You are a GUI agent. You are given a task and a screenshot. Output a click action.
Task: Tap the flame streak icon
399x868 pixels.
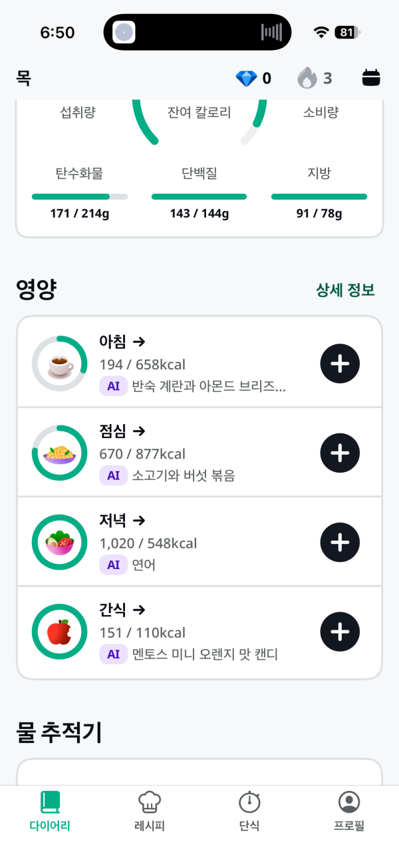tap(307, 79)
